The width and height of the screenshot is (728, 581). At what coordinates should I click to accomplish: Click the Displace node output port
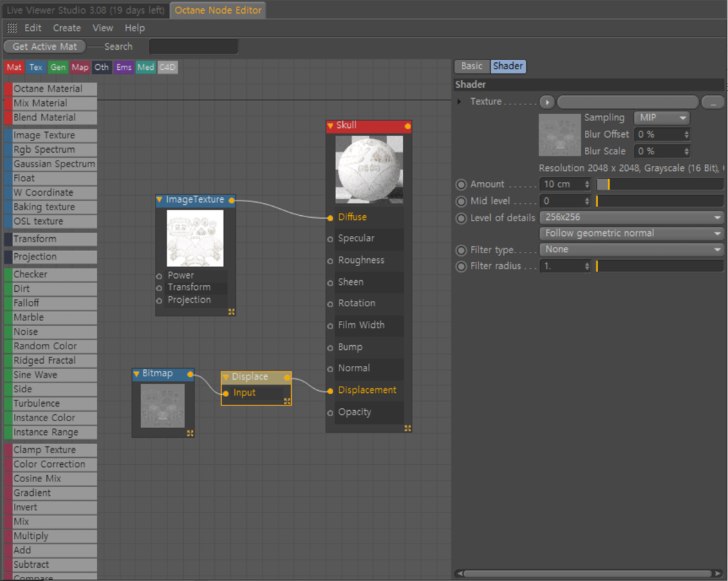pos(287,378)
